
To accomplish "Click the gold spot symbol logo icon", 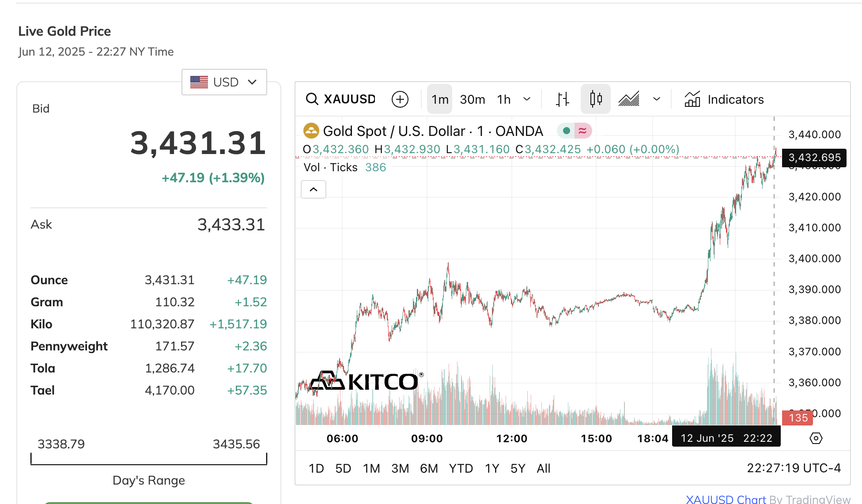I will 311,131.
